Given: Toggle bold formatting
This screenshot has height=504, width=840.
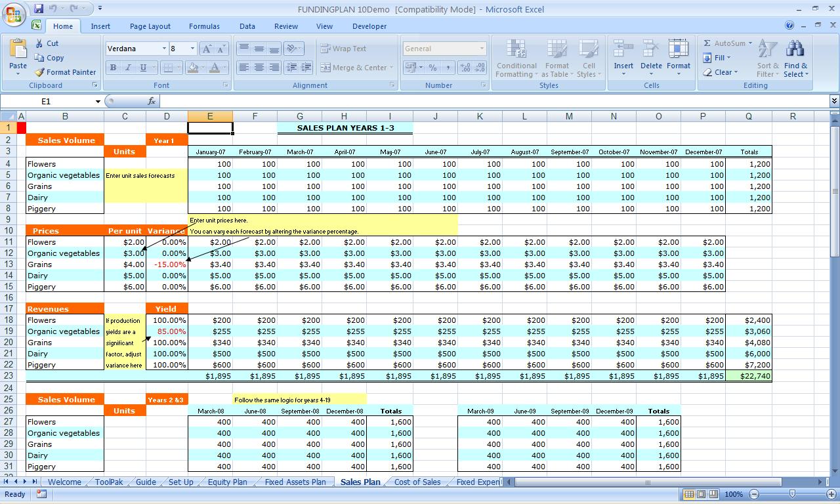Looking at the screenshot, I should [113, 68].
